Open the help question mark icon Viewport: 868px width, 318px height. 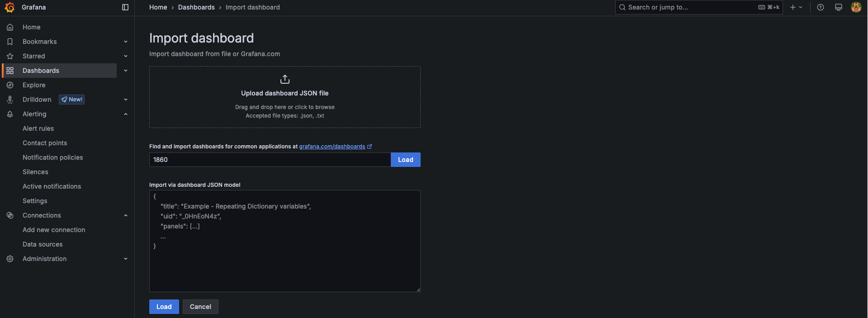(x=821, y=7)
